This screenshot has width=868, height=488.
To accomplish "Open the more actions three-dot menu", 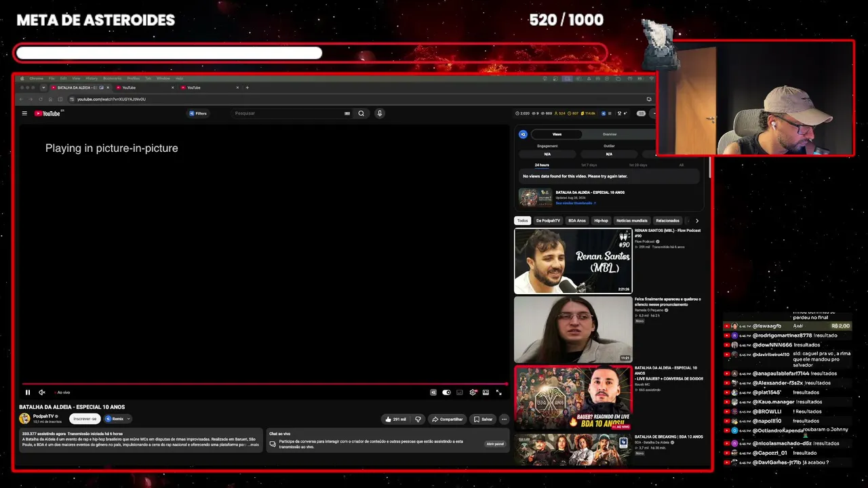I will pyautogui.click(x=504, y=420).
